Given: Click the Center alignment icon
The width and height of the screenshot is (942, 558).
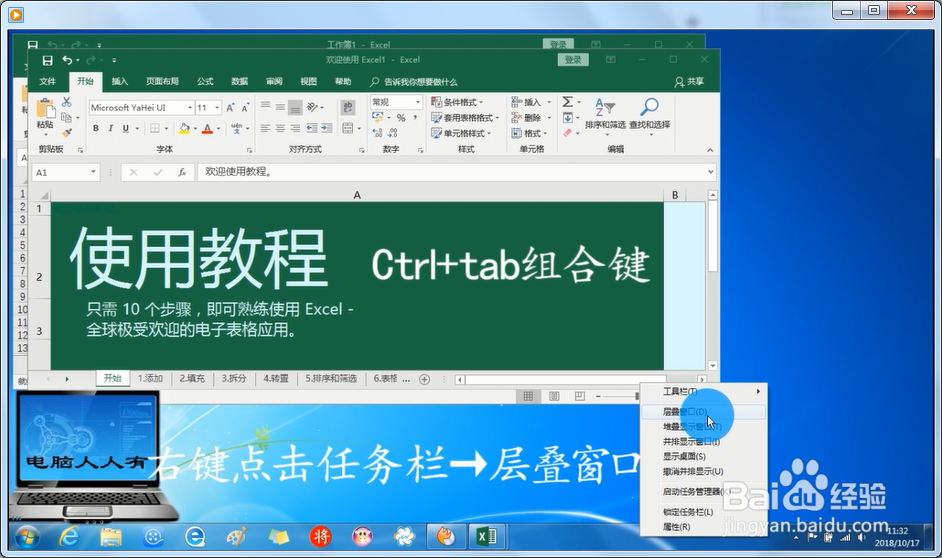Looking at the screenshot, I should [281, 129].
